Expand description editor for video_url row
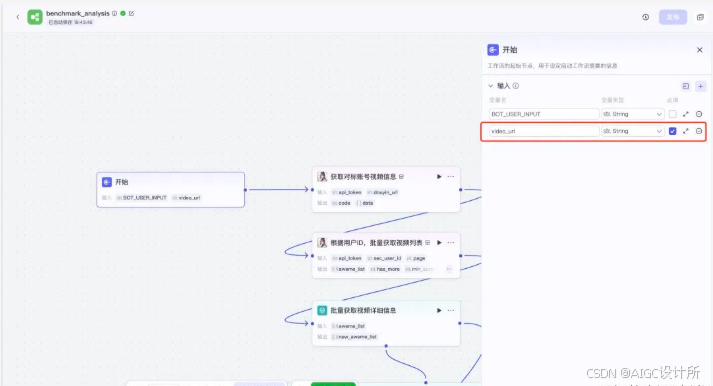713x386 pixels. 686,131
